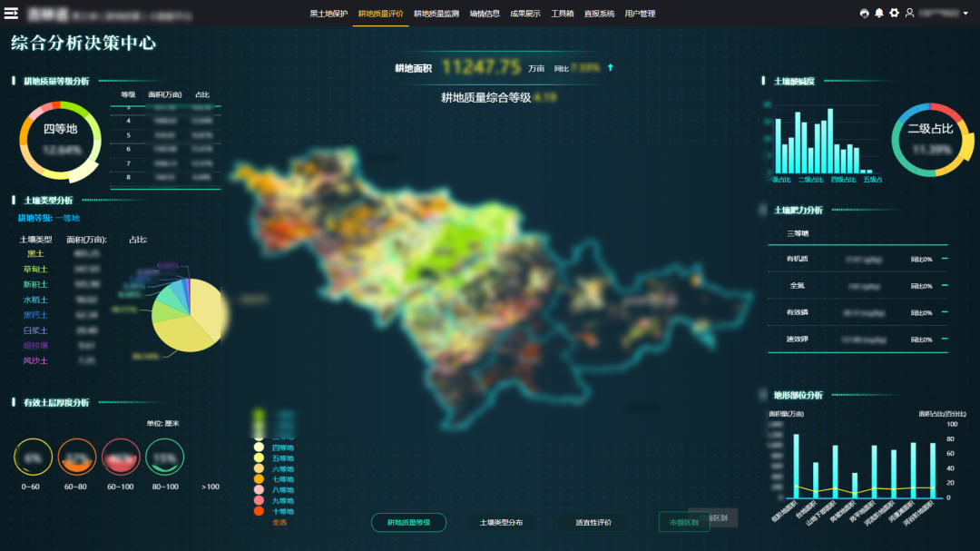Viewport: 980px width, 551px height.
Task: Open the settings gear icon
Action: [x=895, y=13]
